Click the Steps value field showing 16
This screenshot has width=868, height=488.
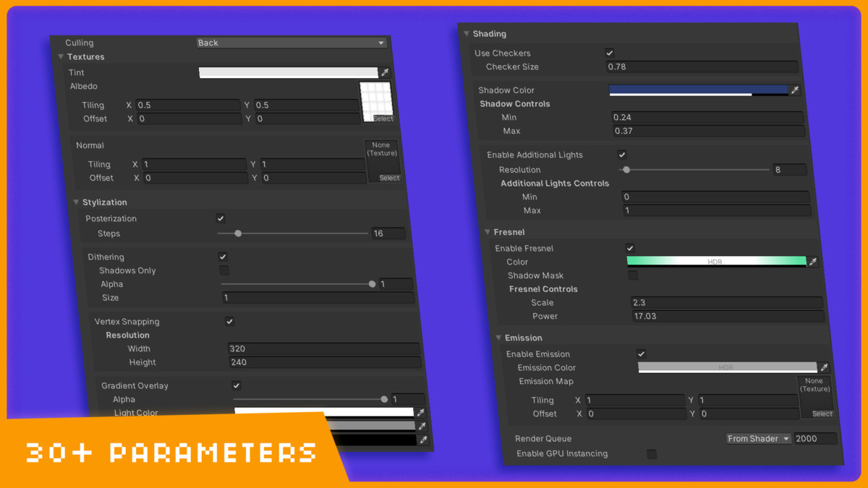click(388, 234)
